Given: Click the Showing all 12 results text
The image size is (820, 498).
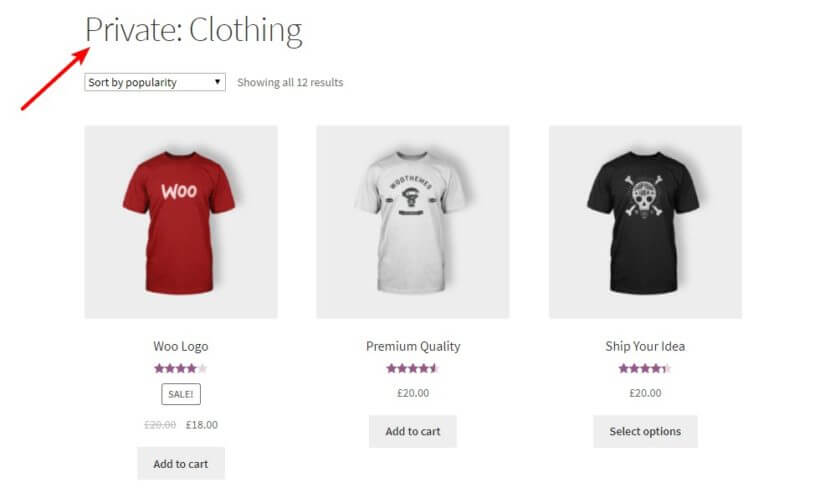Looking at the screenshot, I should [x=290, y=82].
